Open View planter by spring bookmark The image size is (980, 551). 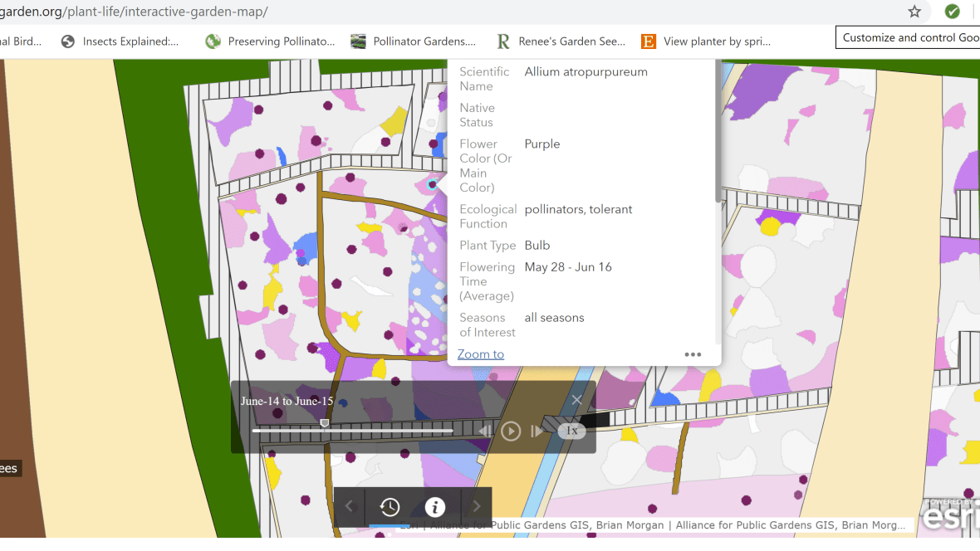[x=707, y=41]
